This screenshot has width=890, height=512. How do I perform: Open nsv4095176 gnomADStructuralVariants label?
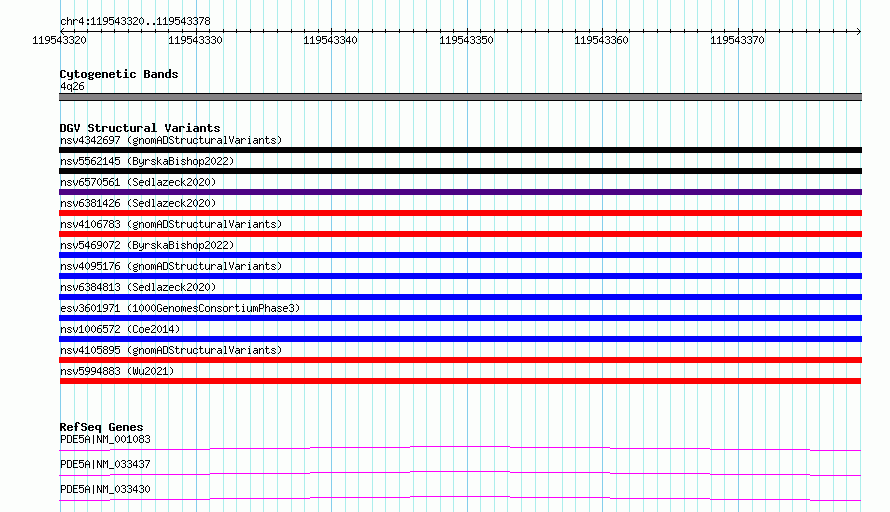[171, 266]
